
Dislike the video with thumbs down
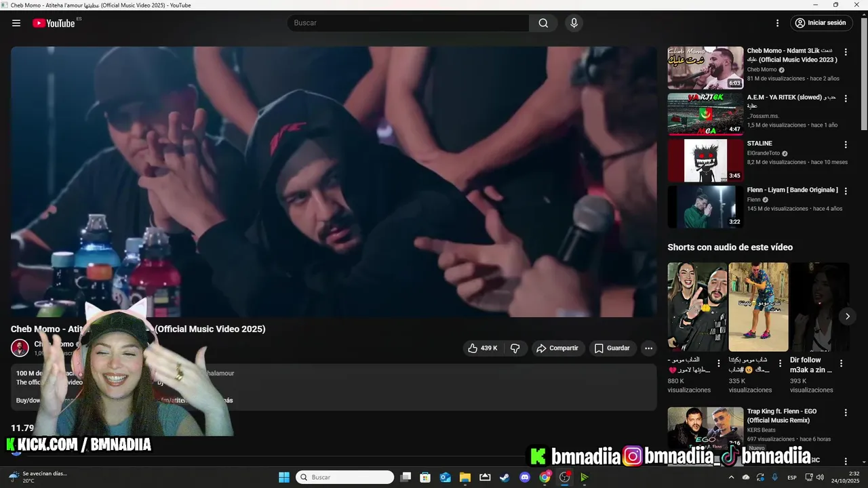point(515,348)
